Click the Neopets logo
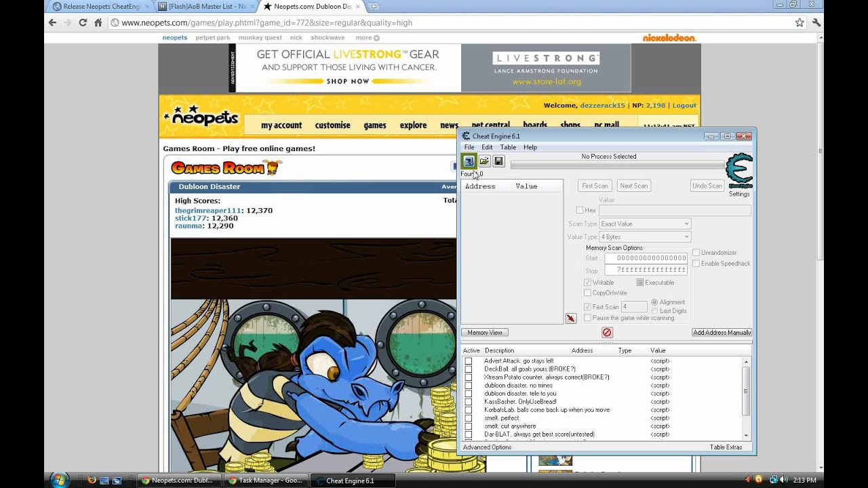The image size is (868, 488). pyautogui.click(x=201, y=117)
